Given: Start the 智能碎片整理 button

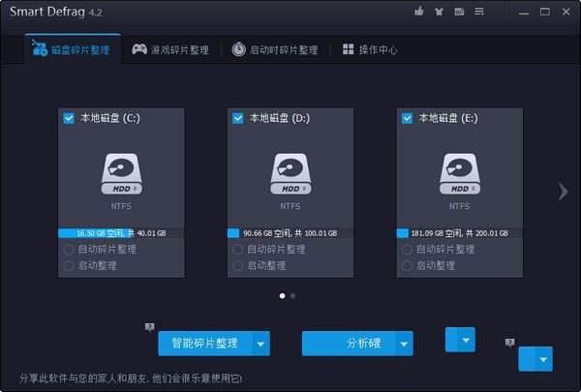Looking at the screenshot, I should coord(205,344).
